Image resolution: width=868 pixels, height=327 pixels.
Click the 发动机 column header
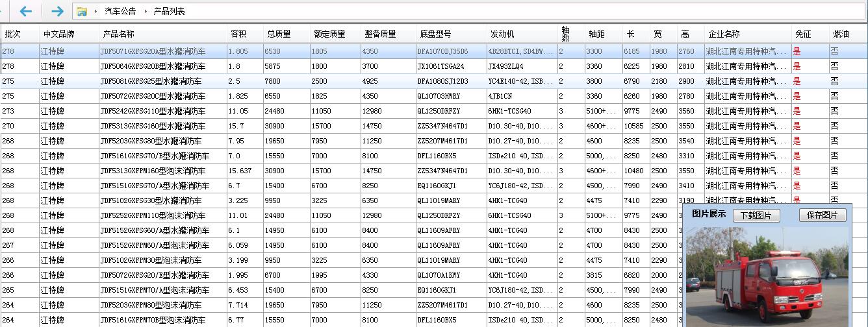pos(502,34)
